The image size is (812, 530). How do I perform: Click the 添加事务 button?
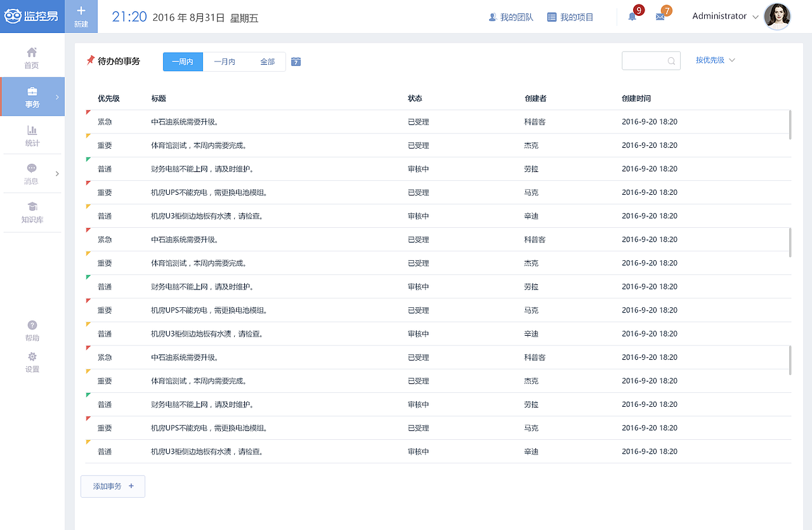coord(113,486)
